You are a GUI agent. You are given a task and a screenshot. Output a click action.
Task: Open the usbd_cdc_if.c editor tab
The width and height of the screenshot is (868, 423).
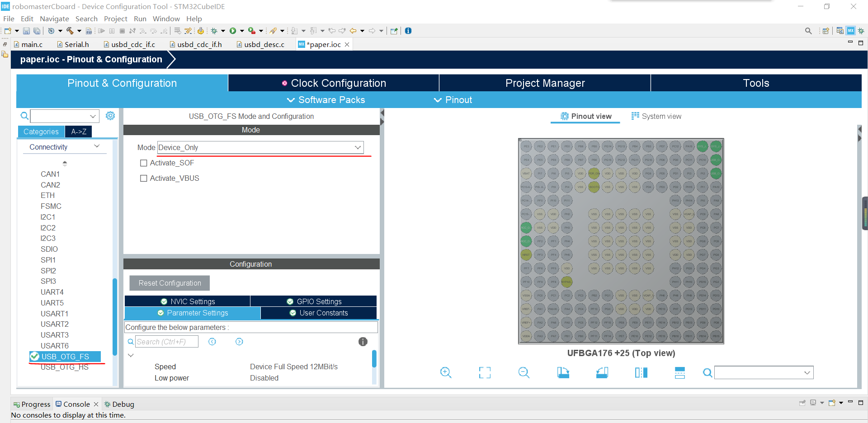(x=130, y=44)
